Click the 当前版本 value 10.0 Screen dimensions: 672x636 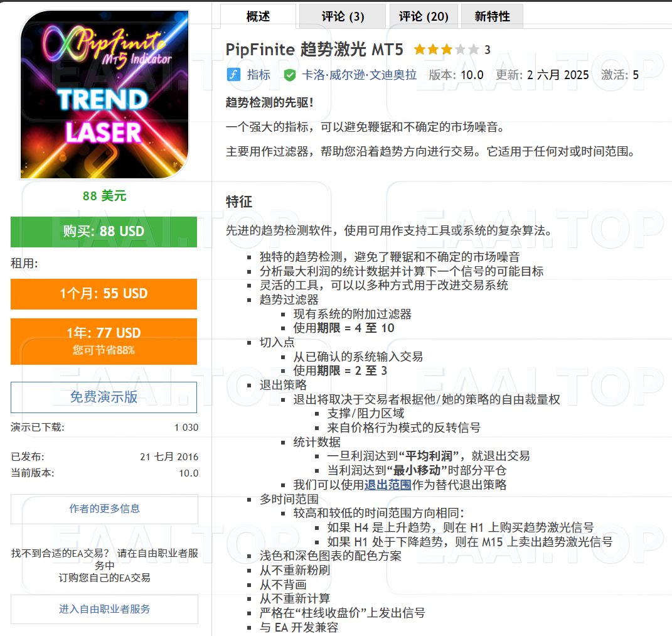189,473
